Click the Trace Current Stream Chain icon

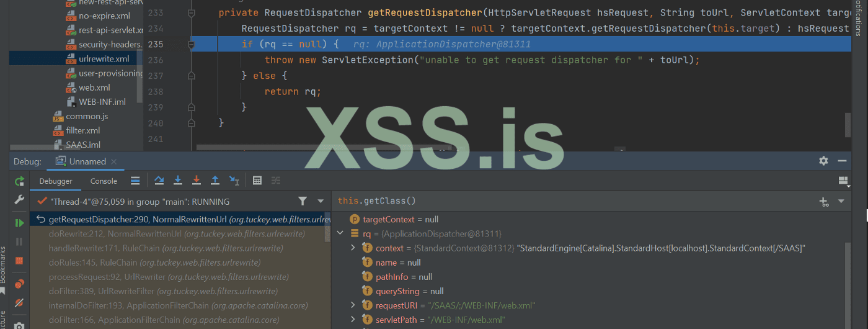(x=276, y=181)
